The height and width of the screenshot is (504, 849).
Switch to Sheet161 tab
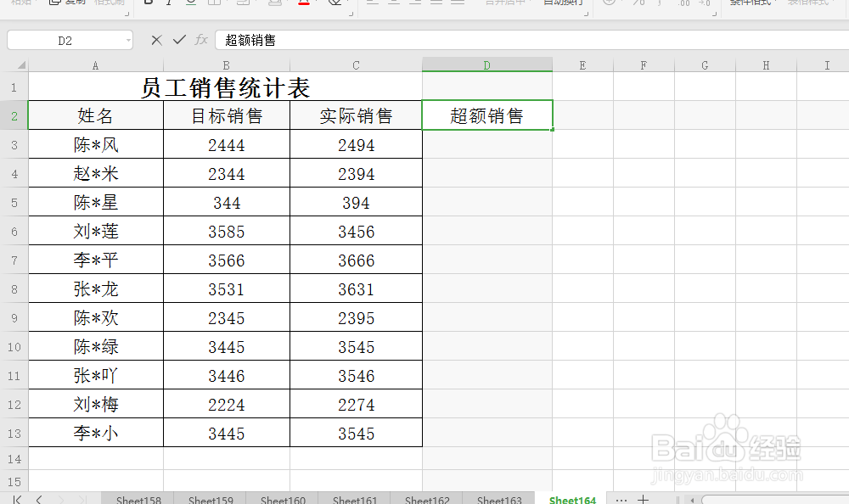coord(355,500)
